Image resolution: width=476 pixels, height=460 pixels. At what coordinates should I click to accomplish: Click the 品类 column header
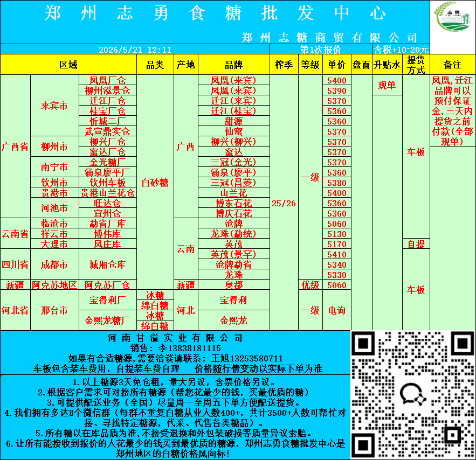click(155, 65)
